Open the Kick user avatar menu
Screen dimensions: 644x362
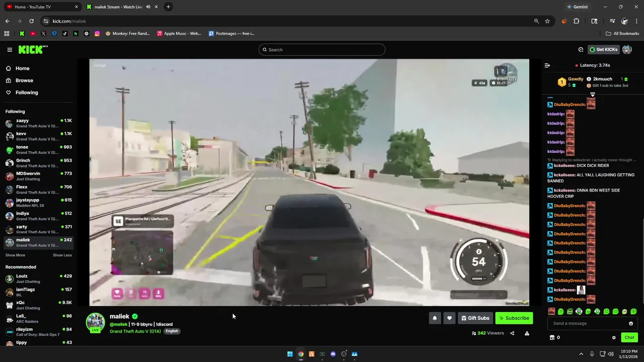point(627,50)
